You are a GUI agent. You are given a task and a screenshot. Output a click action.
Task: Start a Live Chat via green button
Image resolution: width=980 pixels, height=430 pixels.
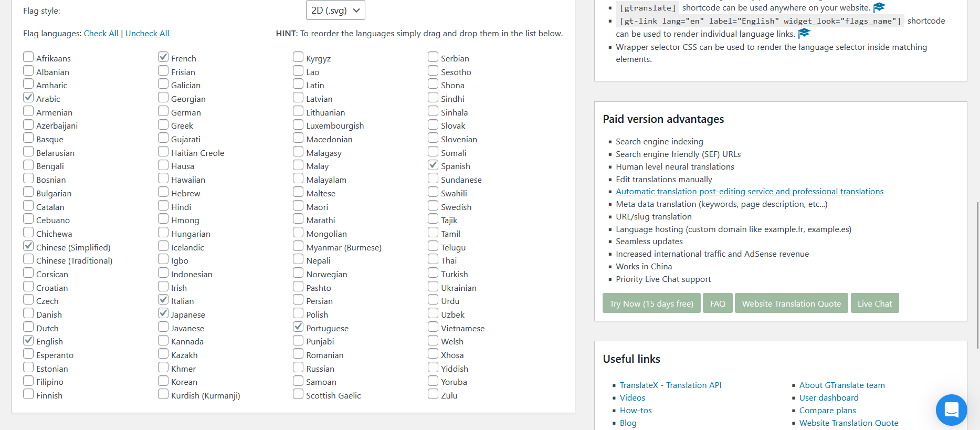(x=874, y=303)
